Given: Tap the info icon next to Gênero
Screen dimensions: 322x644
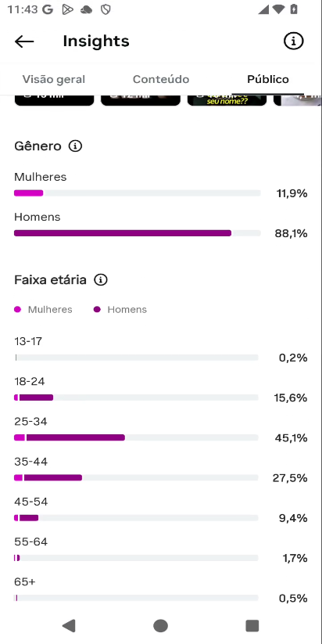Looking at the screenshot, I should click(x=75, y=146).
